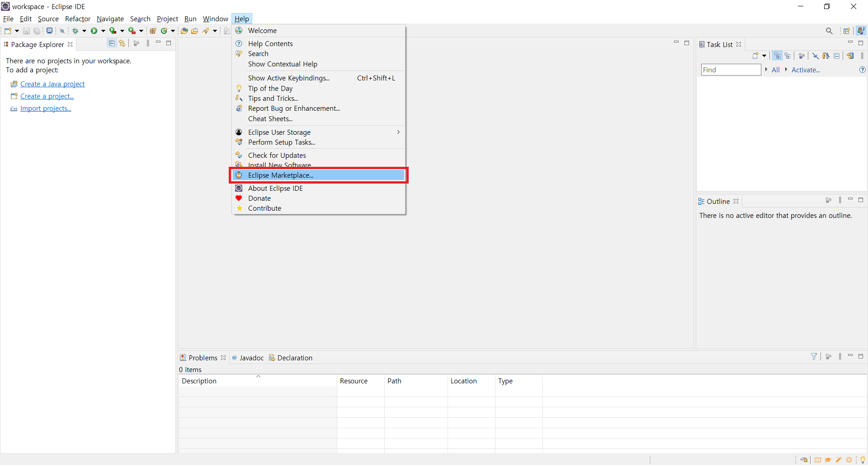Open the New Java Class dropdown arrow
868x467 pixels.
(173, 31)
